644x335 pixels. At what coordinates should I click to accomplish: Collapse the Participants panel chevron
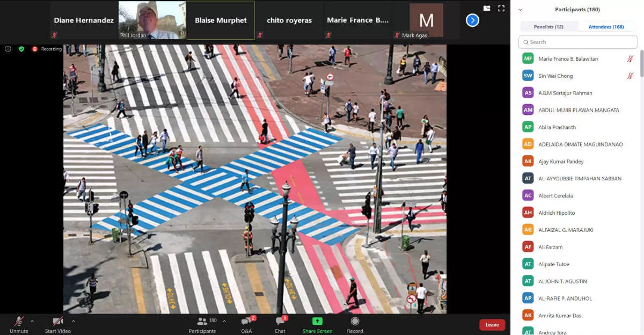tap(520, 10)
